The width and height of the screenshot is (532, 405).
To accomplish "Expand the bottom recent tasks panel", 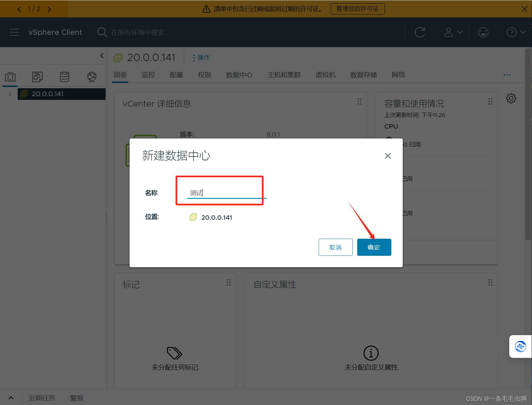I will pos(11,398).
